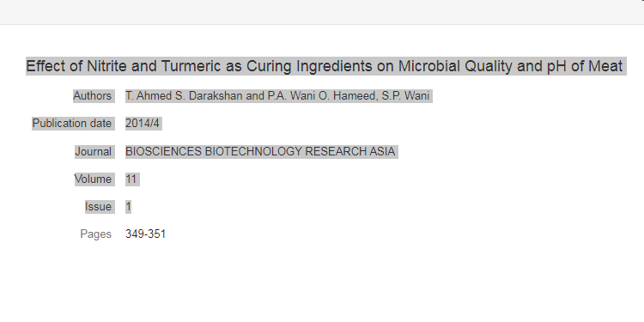Image resolution: width=644 pixels, height=322 pixels.
Task: Click journal name BIOSCIENCES BIOTECHNOLOGY RESEARCH ASIA
Action: [260, 151]
